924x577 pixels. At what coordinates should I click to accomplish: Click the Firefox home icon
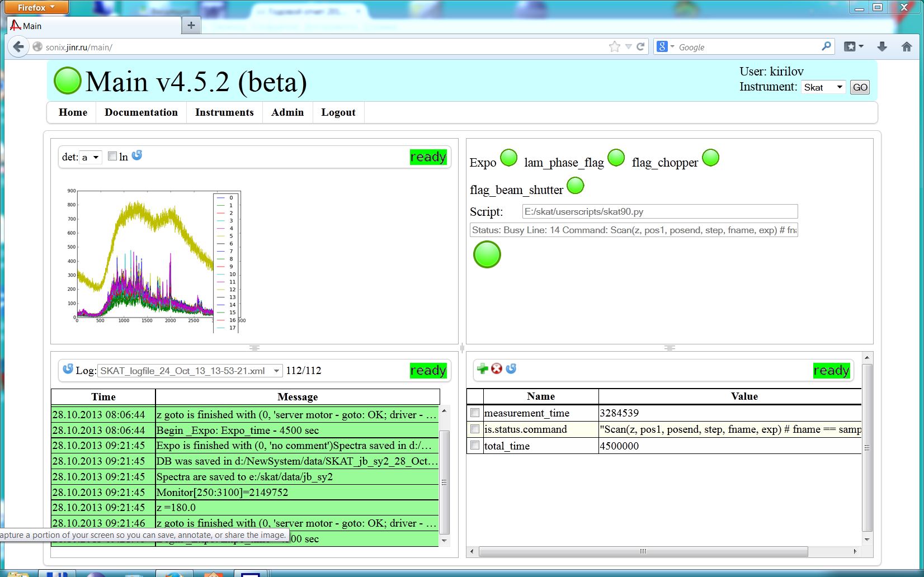(x=907, y=47)
